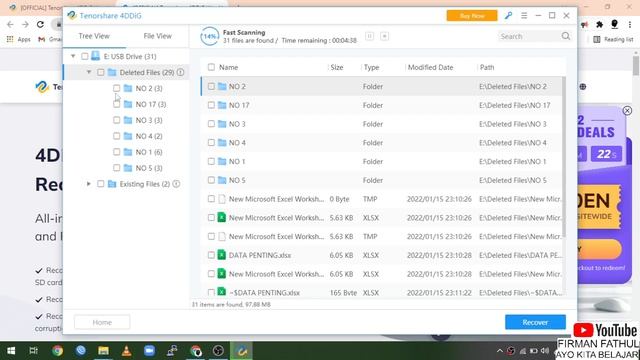Check the NO 1 (6) tree checkbox

point(116,152)
